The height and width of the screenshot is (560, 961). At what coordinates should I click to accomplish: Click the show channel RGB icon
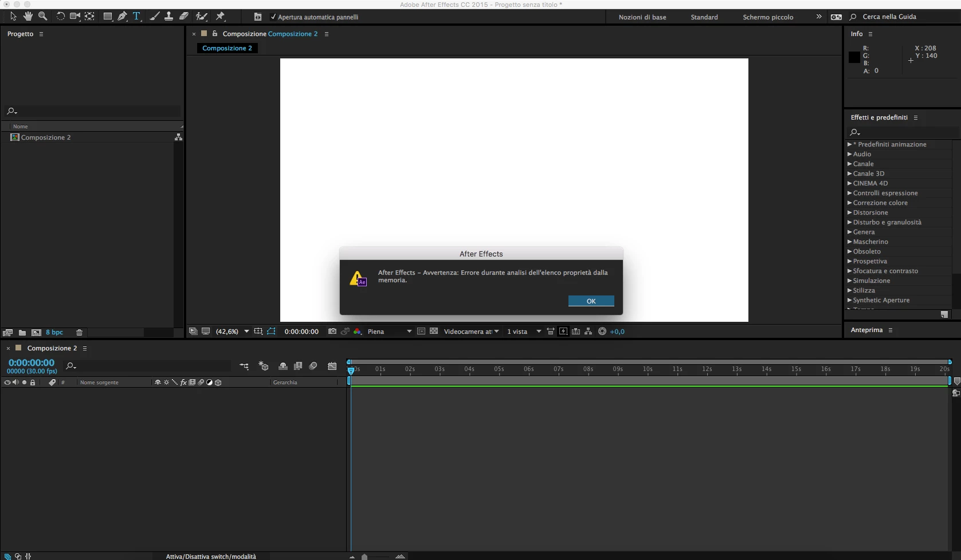pos(358,332)
